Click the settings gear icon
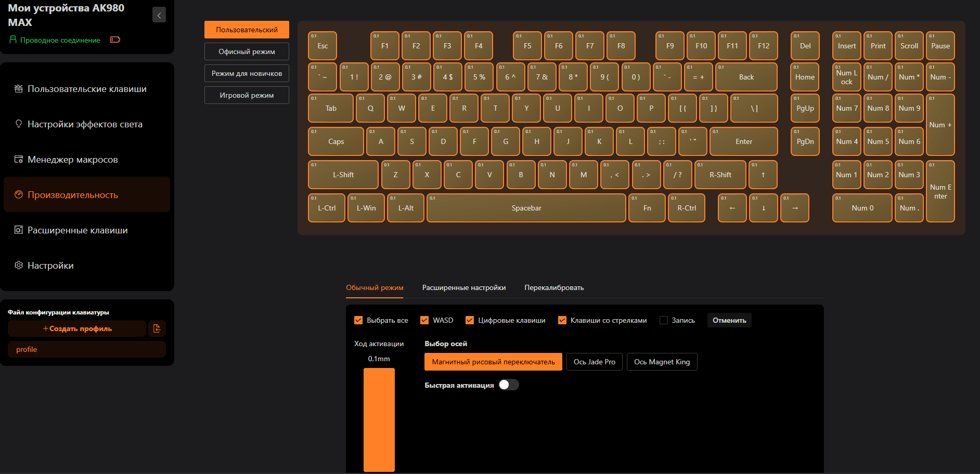Viewport: 980px width, 474px height. tap(19, 266)
